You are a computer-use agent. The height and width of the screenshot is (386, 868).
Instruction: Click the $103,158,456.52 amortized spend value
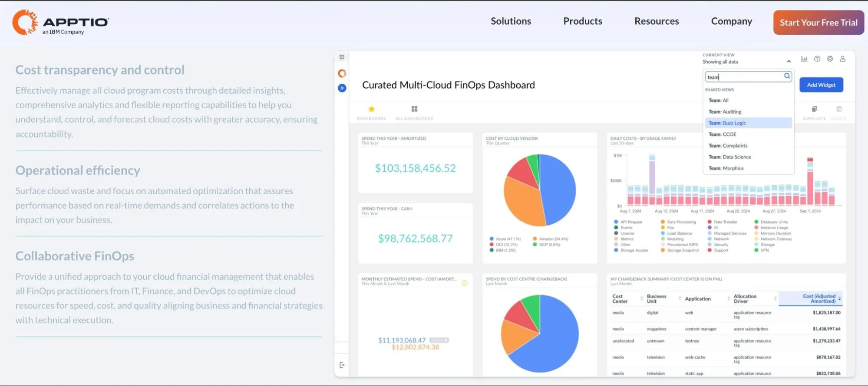pyautogui.click(x=416, y=168)
